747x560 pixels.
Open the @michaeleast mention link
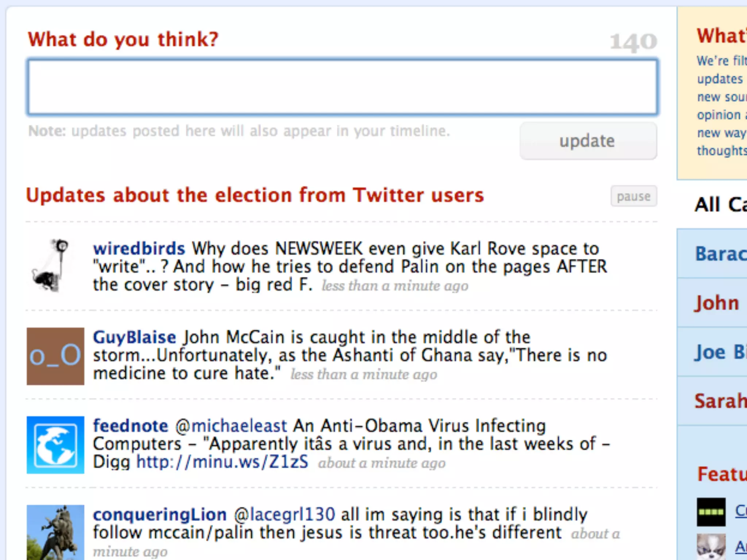tap(231, 426)
